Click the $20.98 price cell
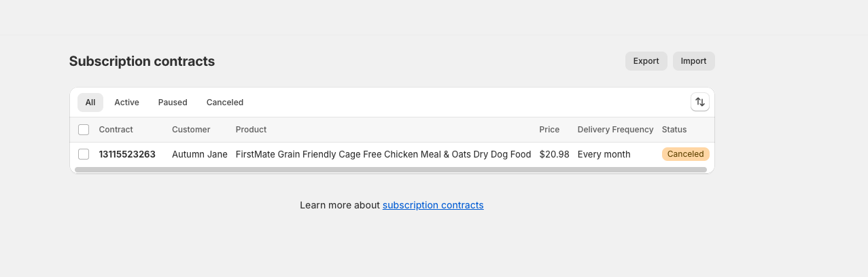The image size is (868, 277). pos(554,154)
